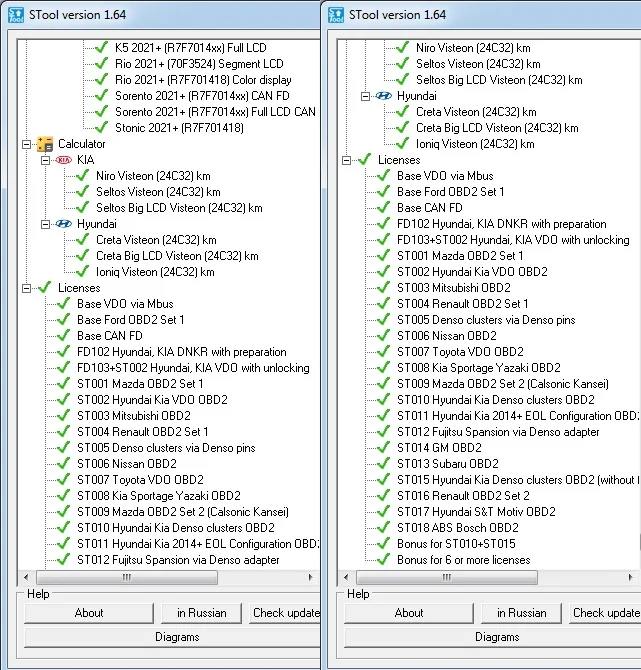Select 'Base Ford OBD2 Set 1' in right window
Viewport: 641px width, 670px height.
[x=450, y=191]
